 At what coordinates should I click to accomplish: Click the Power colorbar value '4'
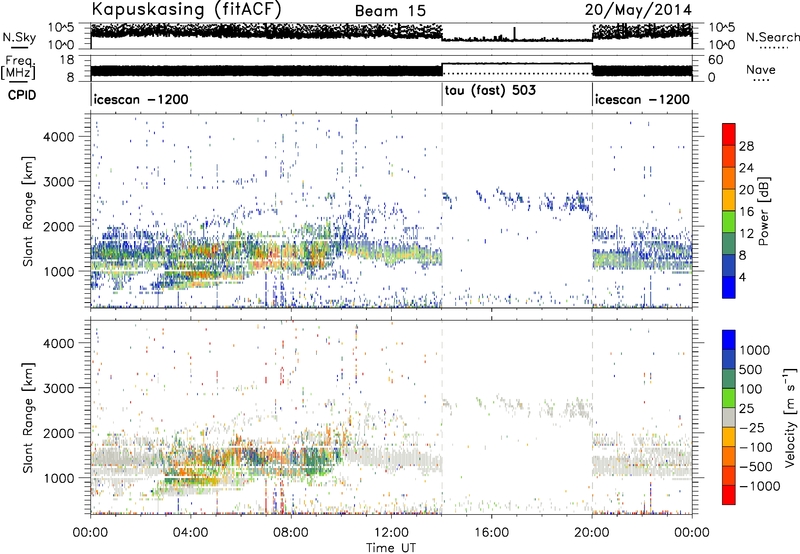pos(742,277)
